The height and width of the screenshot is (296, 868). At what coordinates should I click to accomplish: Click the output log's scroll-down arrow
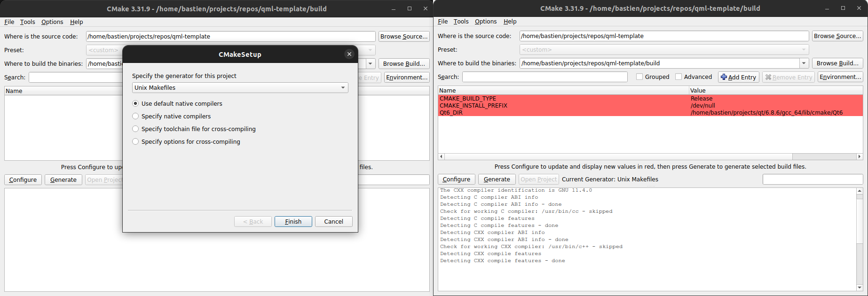click(860, 288)
